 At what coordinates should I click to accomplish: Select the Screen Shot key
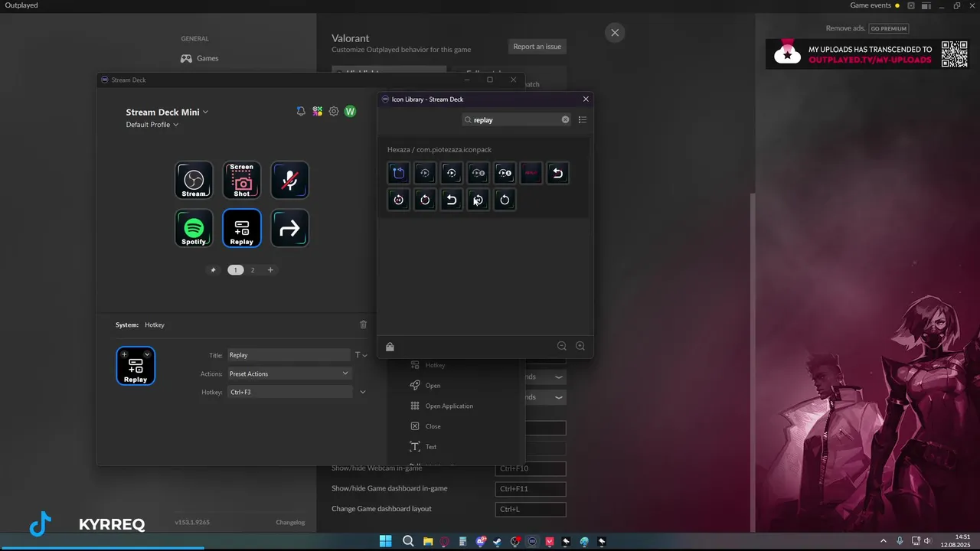point(242,181)
